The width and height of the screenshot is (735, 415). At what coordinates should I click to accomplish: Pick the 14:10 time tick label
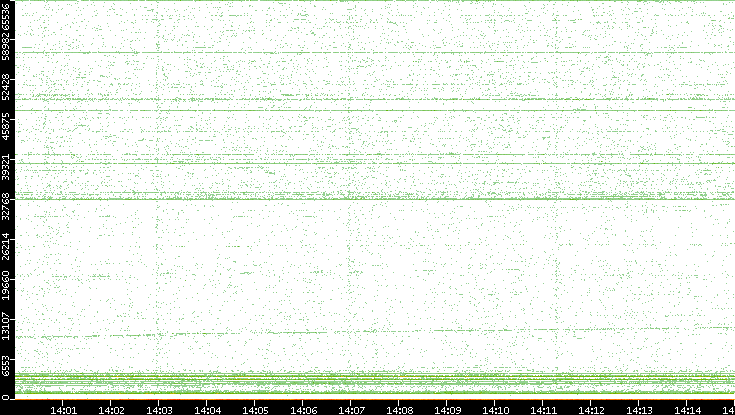495,410
